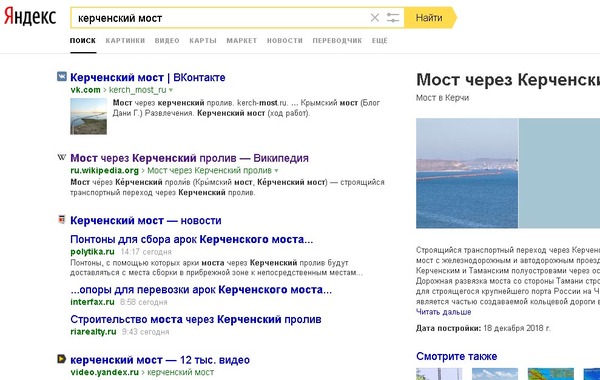This screenshot has height=380, width=600.
Task: Clear the search query with X icon
Action: tap(375, 18)
